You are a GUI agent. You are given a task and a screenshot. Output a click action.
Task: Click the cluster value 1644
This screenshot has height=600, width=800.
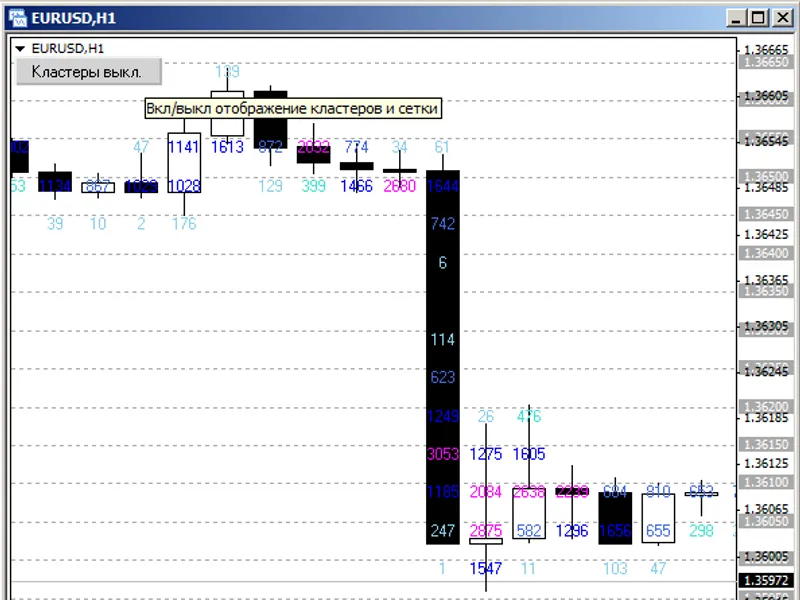click(443, 186)
